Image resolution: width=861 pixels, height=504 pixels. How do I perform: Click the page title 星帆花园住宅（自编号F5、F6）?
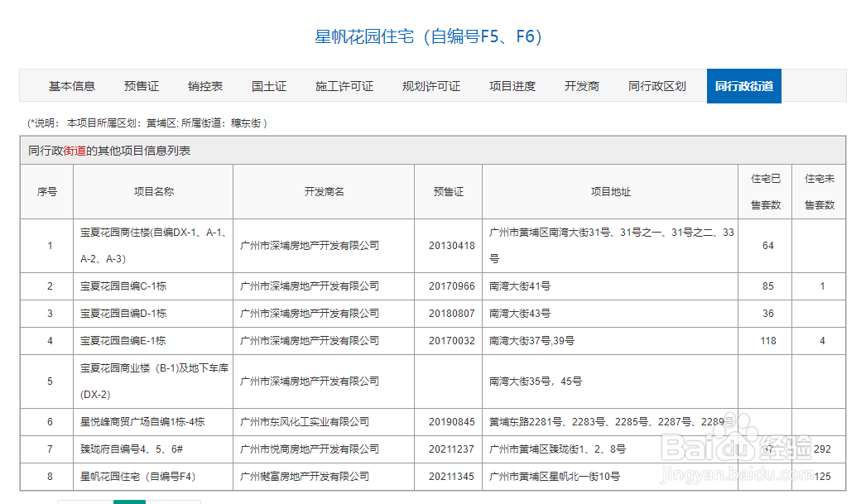(428, 36)
